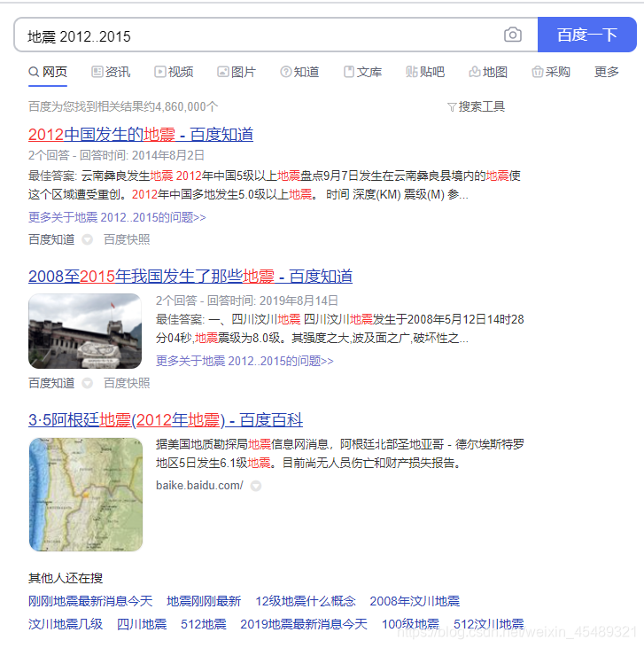
Task: Expand dropdown arrow beside baike.baidu.com
Action: (256, 486)
